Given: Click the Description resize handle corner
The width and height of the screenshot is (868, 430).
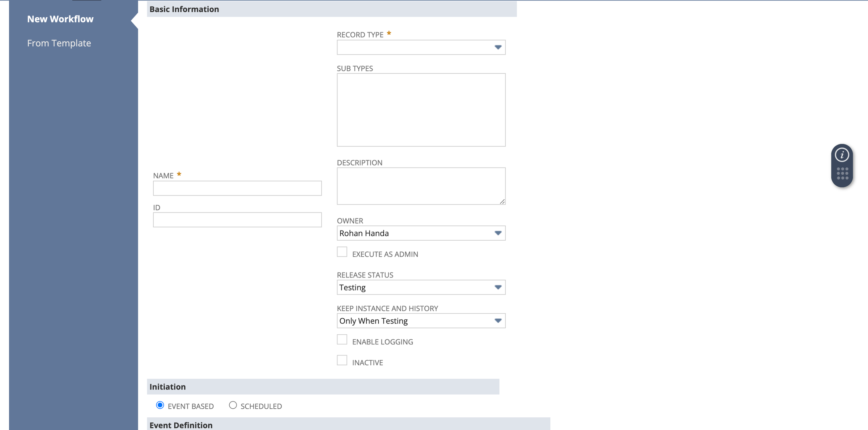Looking at the screenshot, I should tap(502, 202).
